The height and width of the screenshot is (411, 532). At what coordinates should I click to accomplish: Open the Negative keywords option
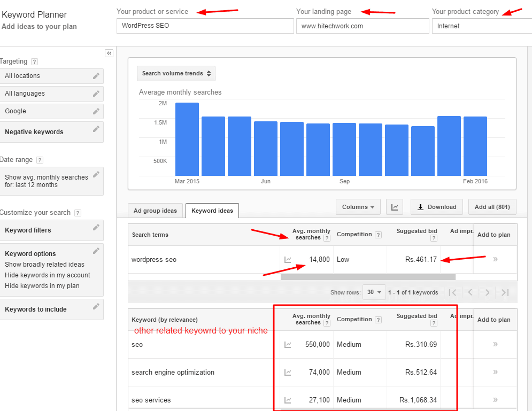(51, 132)
